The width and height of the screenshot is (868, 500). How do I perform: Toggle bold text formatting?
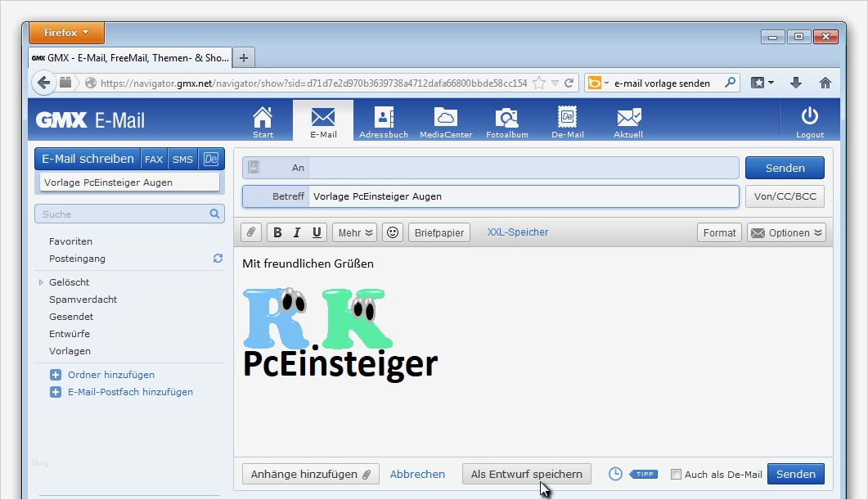[278, 232]
